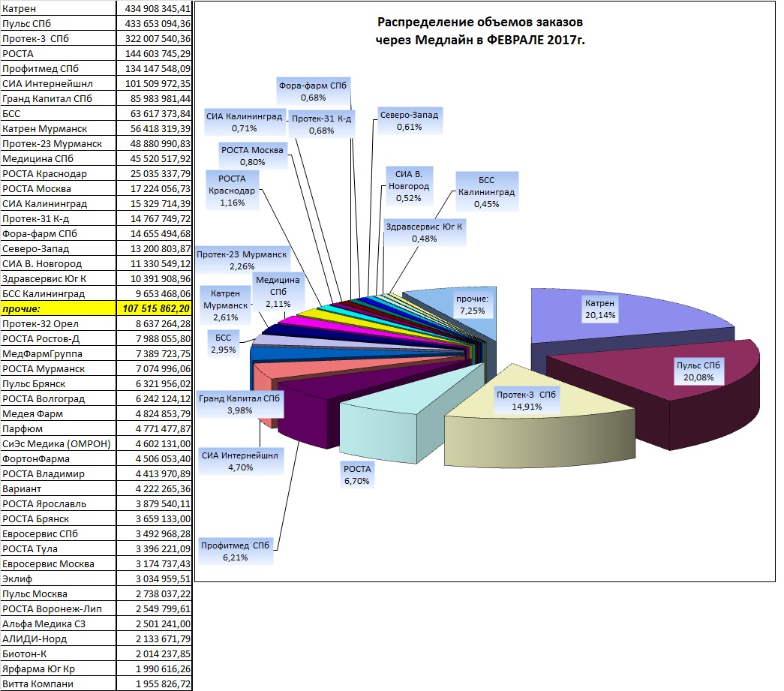The image size is (784, 691).
Task: Select the Медицина СПб 2,11% chart label
Action: 278,292
